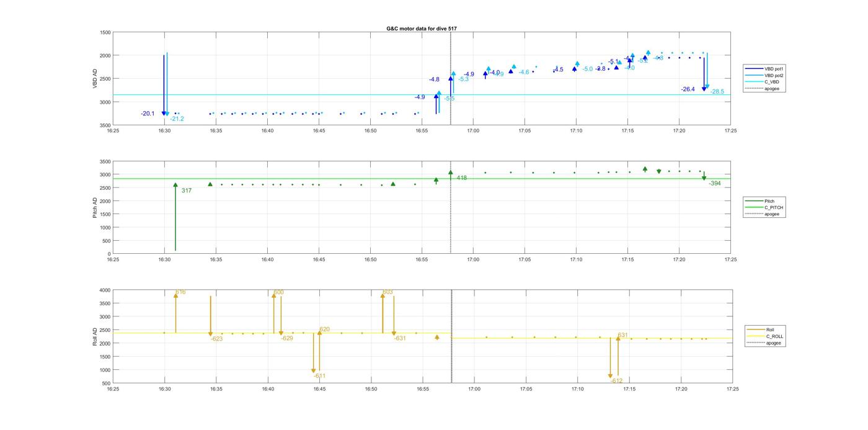The image size is (868, 430).
Task: Click the "Pitch AD" y-axis label
Action: (x=95, y=207)
